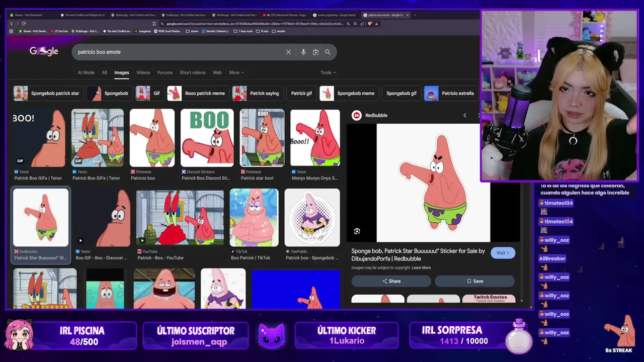Save the image with Save button
The width and height of the screenshot is (644, 362).
474,281
